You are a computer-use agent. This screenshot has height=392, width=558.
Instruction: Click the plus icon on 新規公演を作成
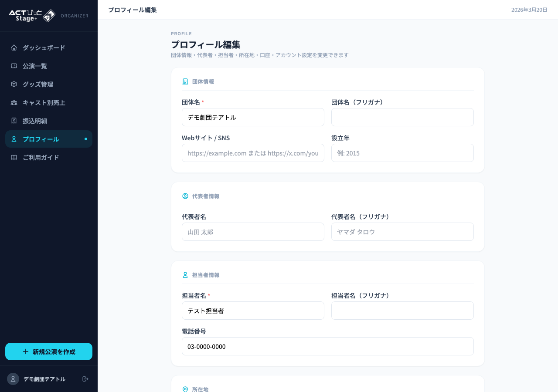26,351
